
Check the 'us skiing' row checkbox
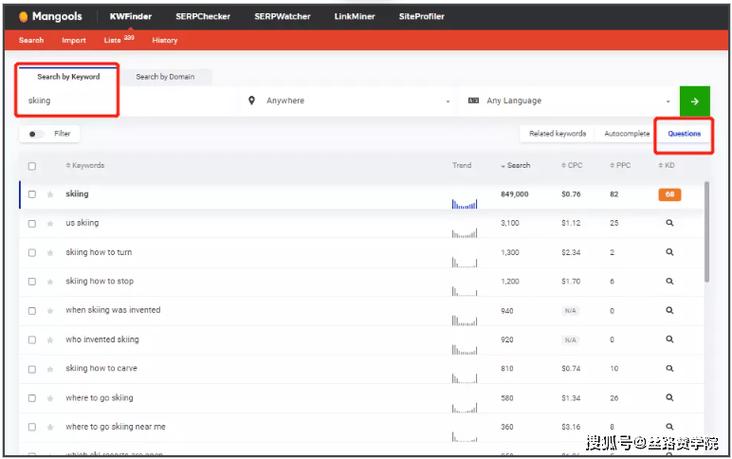(32, 224)
